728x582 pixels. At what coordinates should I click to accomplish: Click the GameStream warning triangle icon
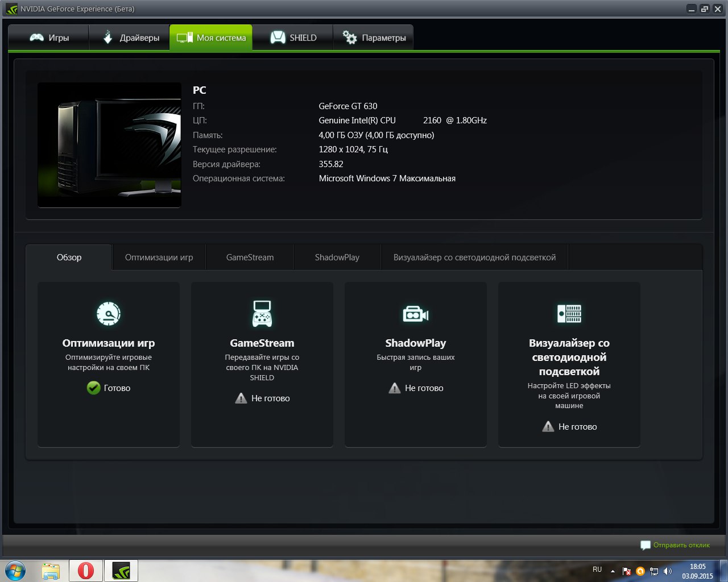241,398
